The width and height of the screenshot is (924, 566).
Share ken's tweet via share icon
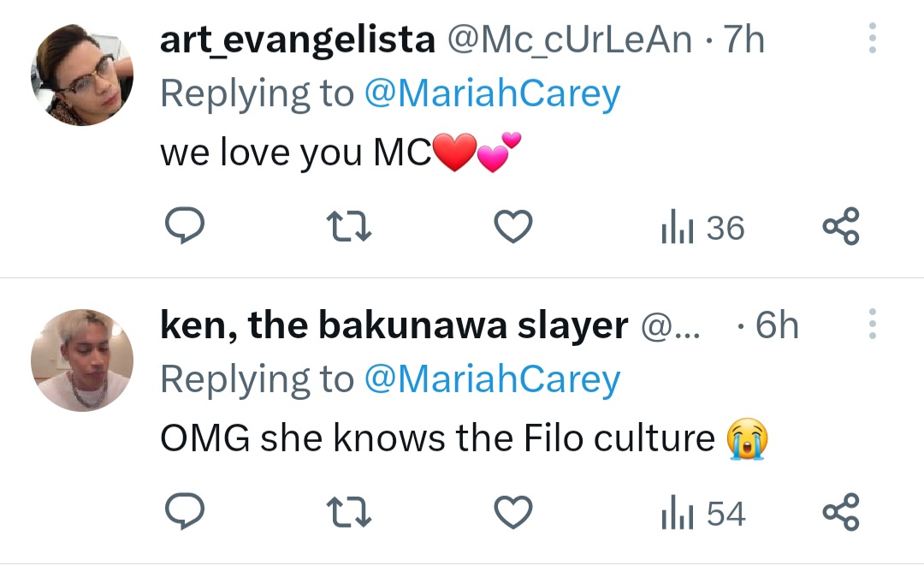(x=843, y=512)
